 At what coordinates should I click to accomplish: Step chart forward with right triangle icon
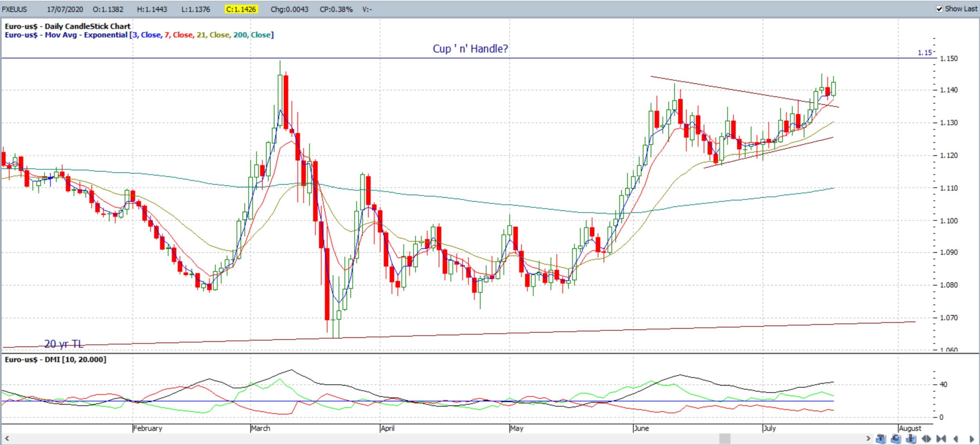click(972, 438)
